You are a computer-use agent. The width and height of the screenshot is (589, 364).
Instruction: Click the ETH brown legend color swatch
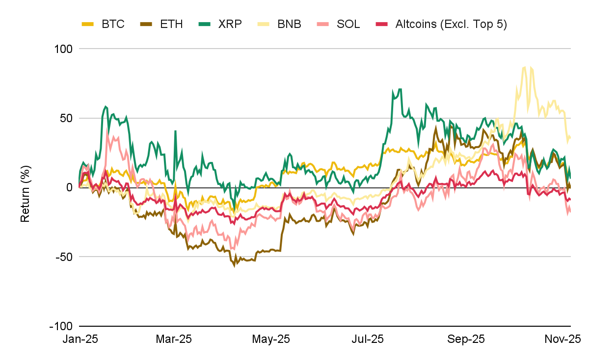tap(147, 24)
